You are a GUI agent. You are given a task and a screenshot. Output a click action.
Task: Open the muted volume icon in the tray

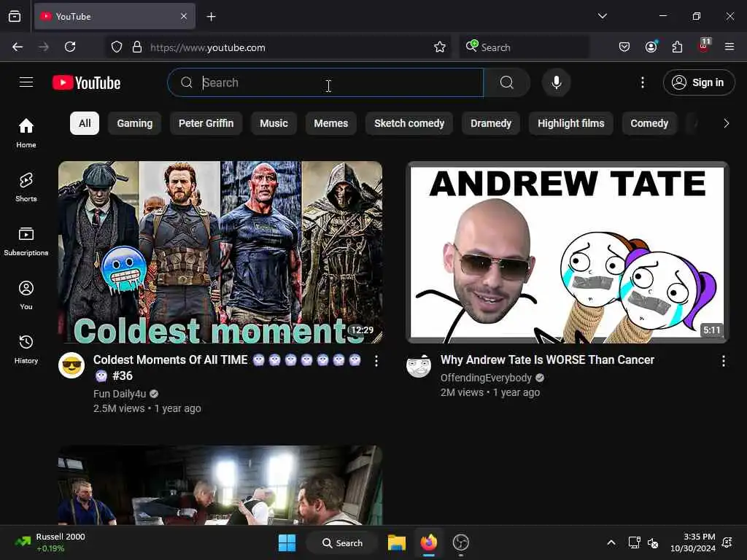pos(653,542)
